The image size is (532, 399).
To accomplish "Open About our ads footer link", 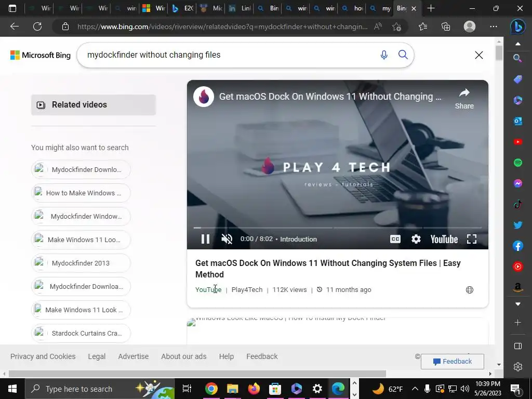I will click(183, 356).
